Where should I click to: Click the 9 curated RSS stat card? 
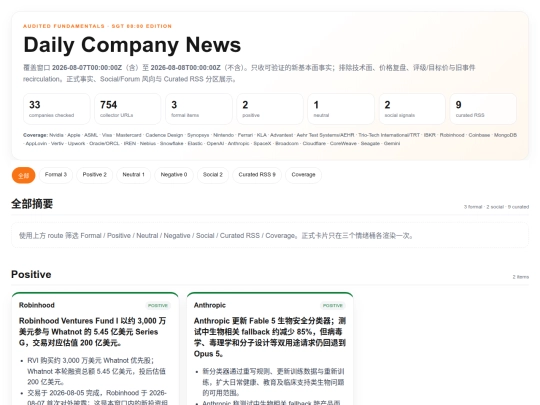[483, 109]
